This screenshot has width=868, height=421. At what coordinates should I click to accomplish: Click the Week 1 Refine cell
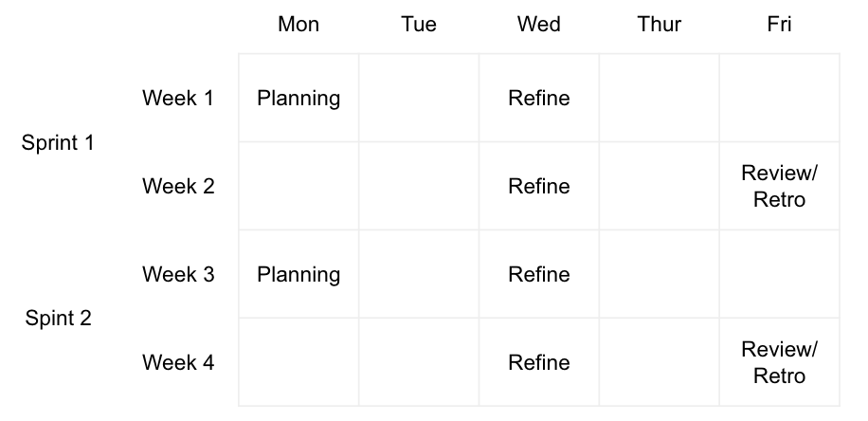coord(538,98)
